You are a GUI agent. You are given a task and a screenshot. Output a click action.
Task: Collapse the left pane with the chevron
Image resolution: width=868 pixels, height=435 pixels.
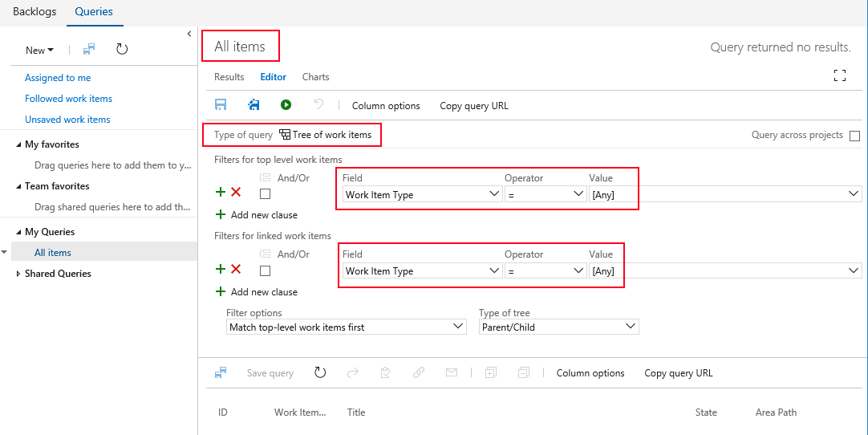tap(189, 34)
